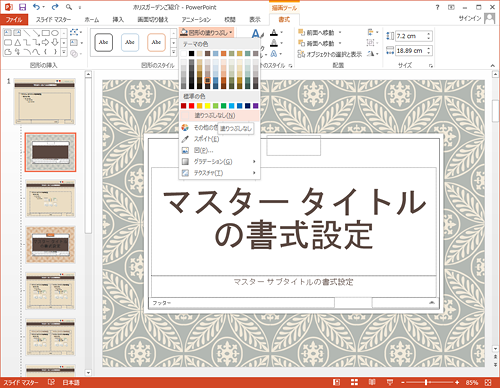
Task: Select the orange patterned layout thumbnail
Action: point(50,245)
